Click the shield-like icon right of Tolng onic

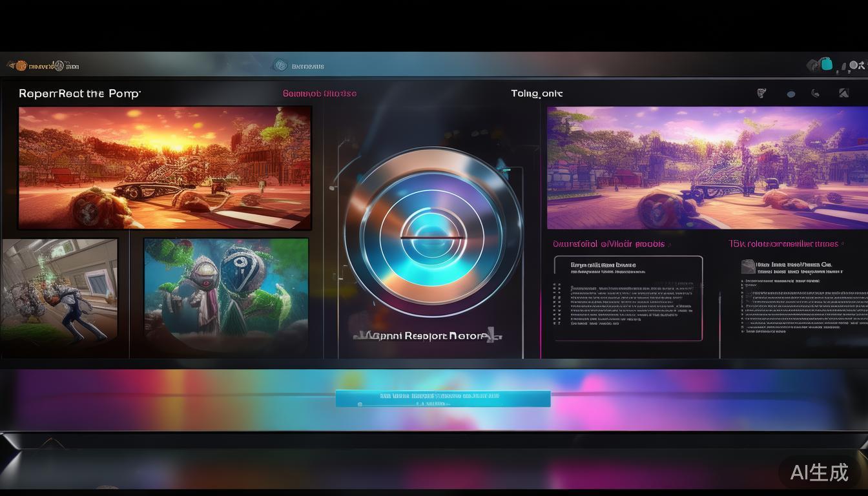pos(762,94)
